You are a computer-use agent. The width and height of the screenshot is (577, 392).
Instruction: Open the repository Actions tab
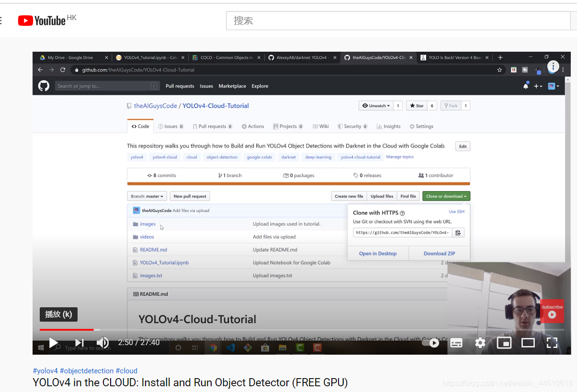click(253, 126)
